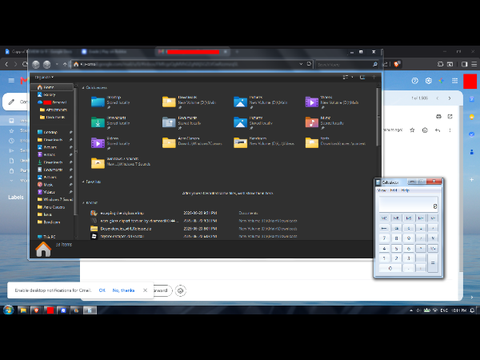Open the email's more options three dots
The height and width of the screenshot is (360, 480).
[x=450, y=130]
